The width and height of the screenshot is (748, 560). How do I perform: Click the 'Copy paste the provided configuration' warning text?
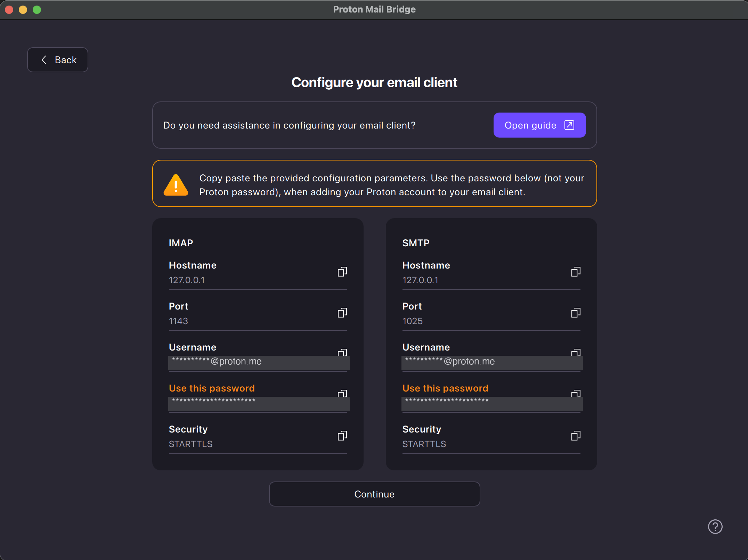(391, 185)
